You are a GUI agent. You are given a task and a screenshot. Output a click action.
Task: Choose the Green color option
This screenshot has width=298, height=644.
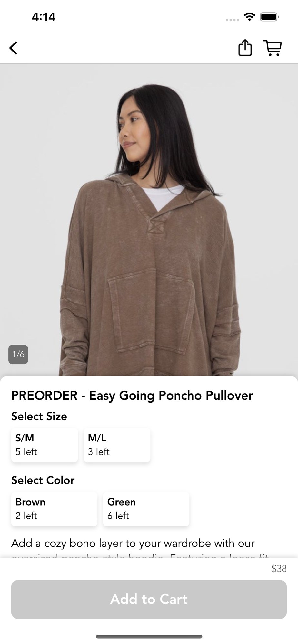(146, 509)
